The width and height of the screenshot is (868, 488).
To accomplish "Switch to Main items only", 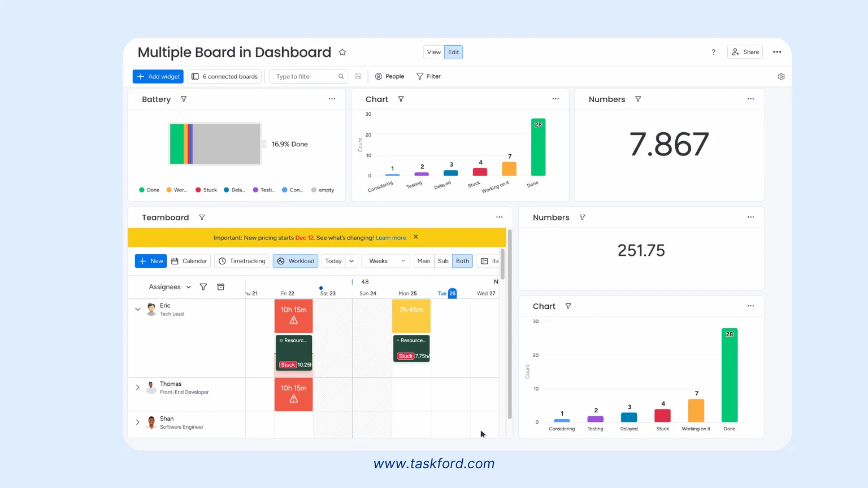I will [423, 260].
